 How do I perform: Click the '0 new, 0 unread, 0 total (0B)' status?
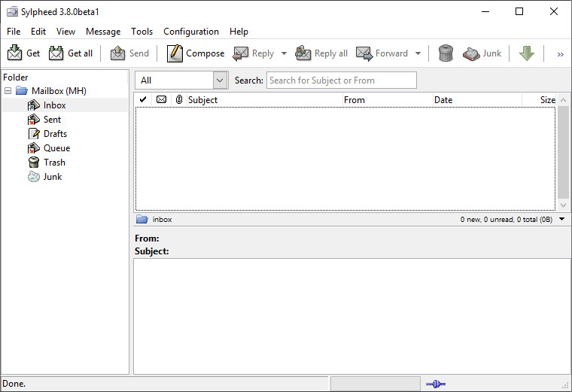507,220
